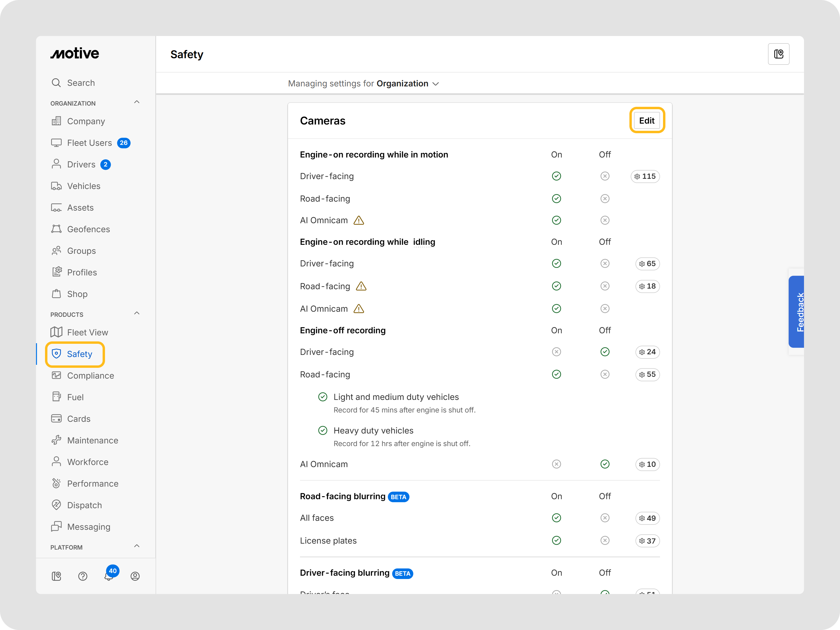Open the help question mark icon
The image size is (840, 630).
[83, 576]
